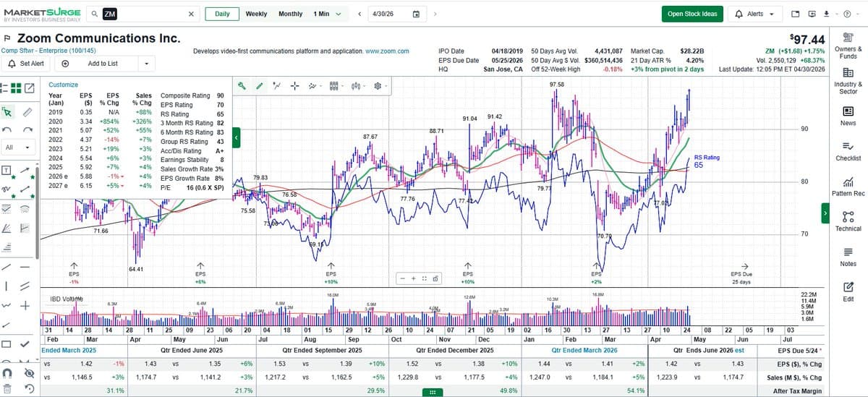Select the parallel channel lines tool
Viewport: 868px width, 397px height.
pyautogui.click(x=26, y=286)
